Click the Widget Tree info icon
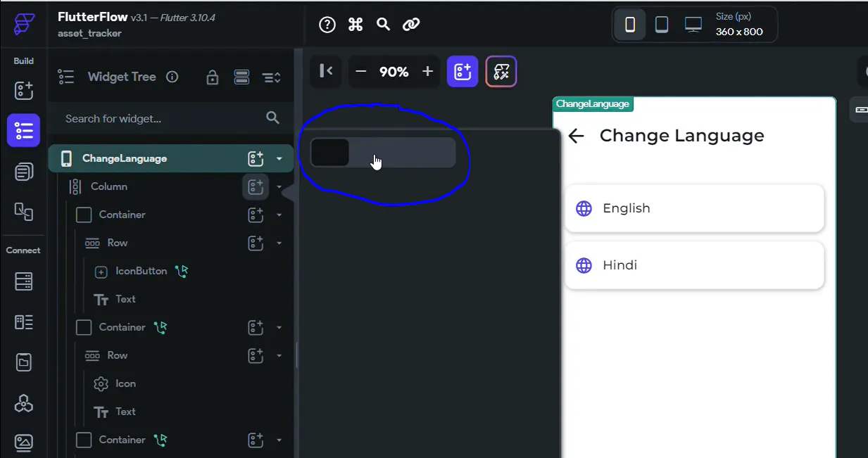This screenshot has height=458, width=868. 172,77
